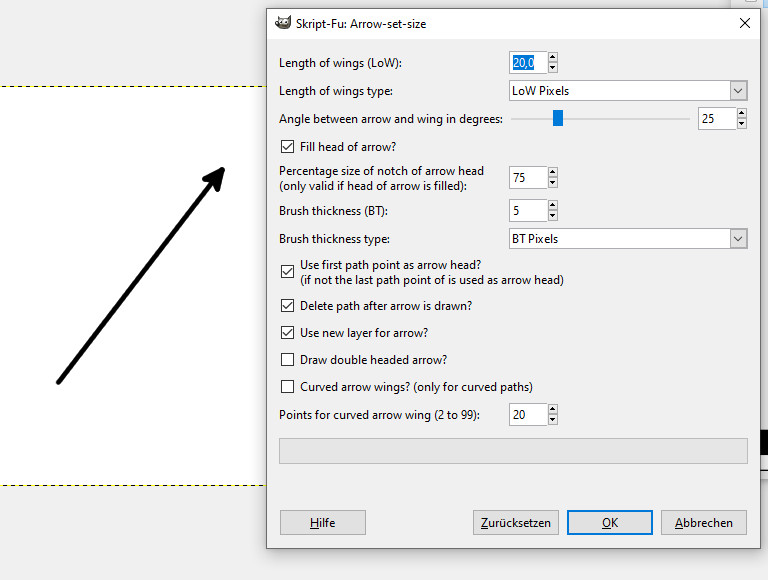Decrease the notch percentage value

coord(553,183)
